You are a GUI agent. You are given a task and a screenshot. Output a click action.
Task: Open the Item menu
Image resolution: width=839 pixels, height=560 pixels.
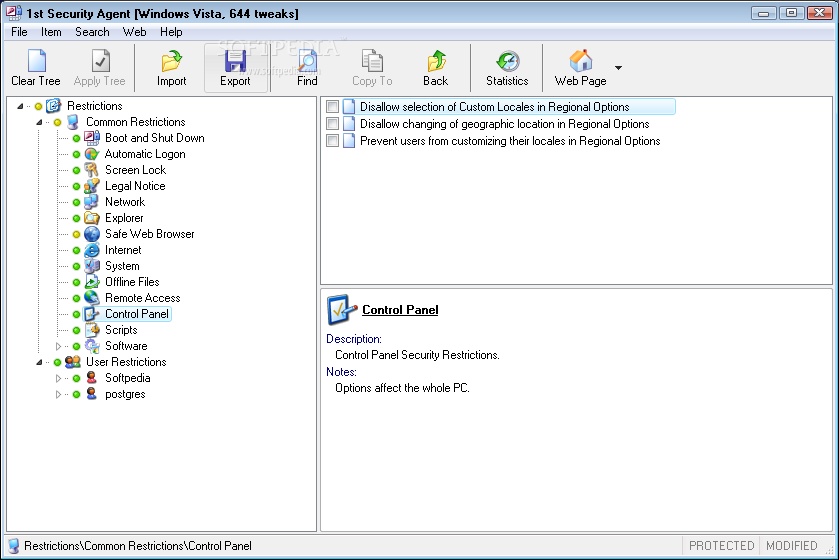pos(51,32)
